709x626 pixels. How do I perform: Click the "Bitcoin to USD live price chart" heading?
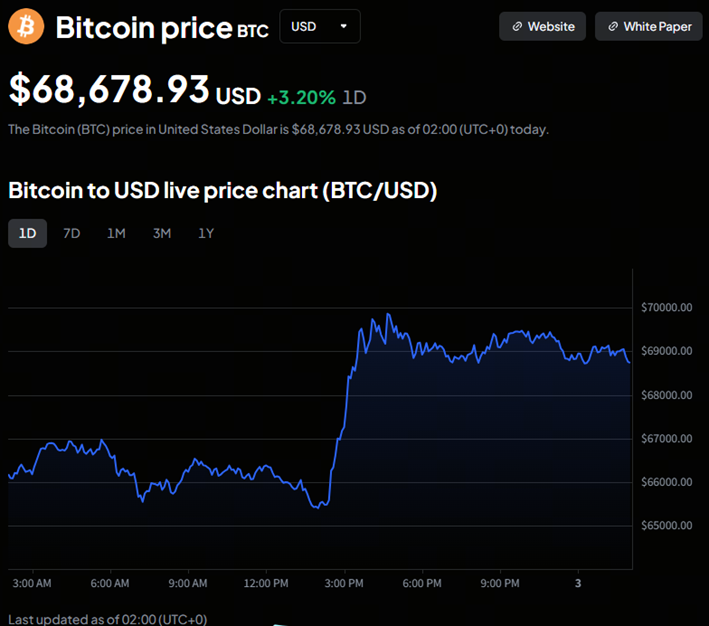point(222,190)
